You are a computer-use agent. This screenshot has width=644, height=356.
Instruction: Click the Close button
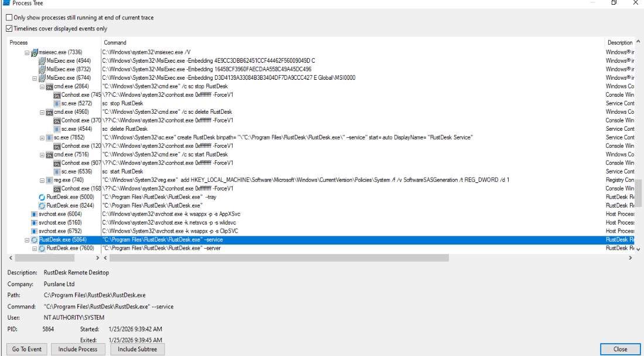[x=620, y=349]
